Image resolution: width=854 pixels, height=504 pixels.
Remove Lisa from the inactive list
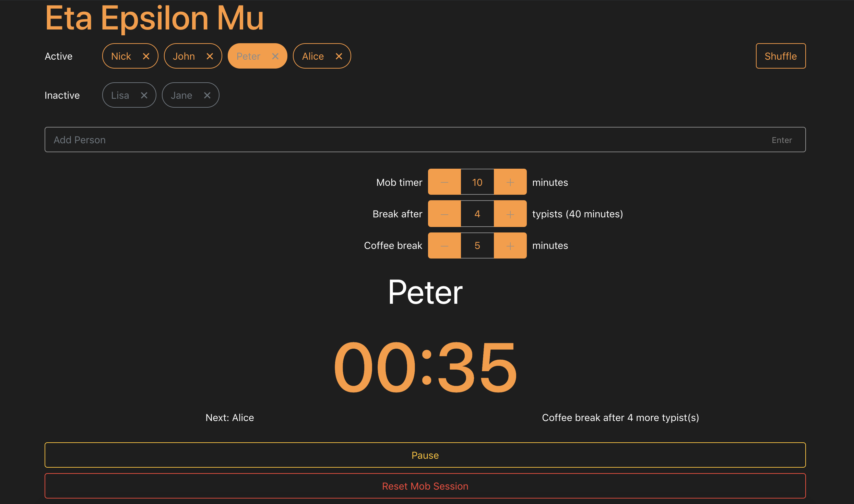pyautogui.click(x=144, y=95)
